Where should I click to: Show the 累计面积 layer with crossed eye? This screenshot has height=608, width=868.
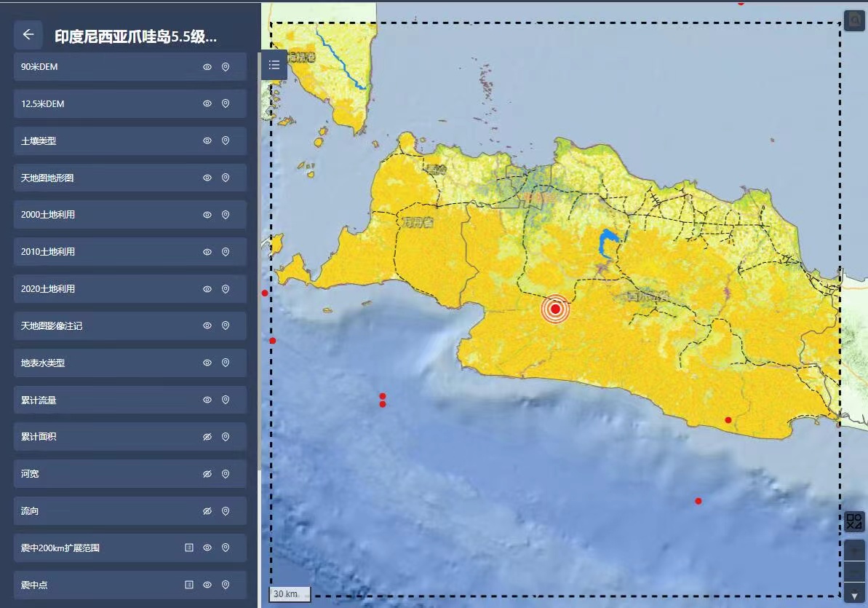[207, 437]
